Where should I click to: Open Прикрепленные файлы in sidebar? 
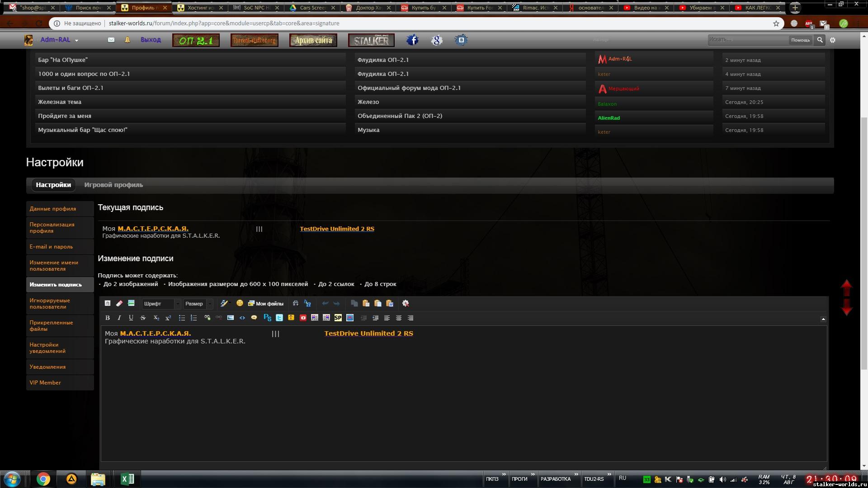click(x=60, y=326)
